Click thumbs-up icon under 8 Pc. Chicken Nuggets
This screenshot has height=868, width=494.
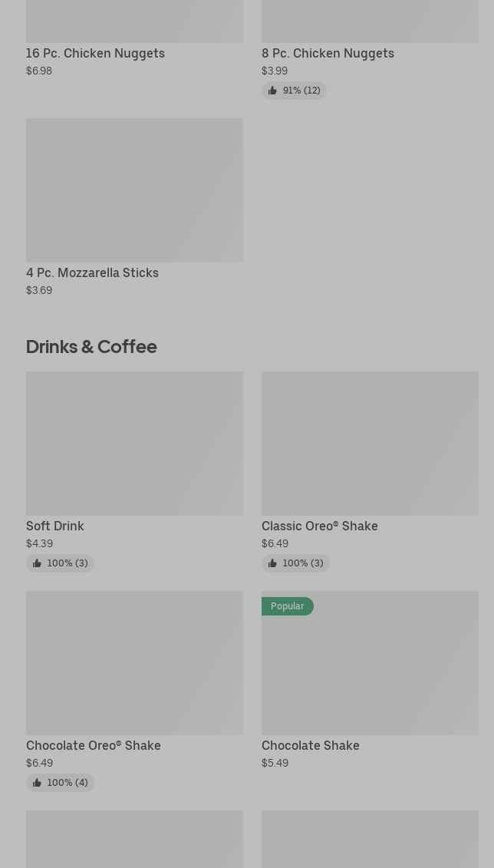[272, 91]
